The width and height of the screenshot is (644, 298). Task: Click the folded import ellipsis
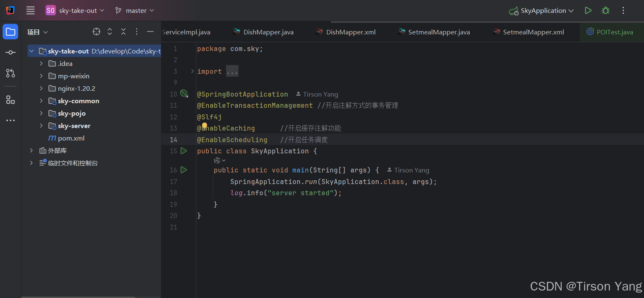click(x=232, y=71)
